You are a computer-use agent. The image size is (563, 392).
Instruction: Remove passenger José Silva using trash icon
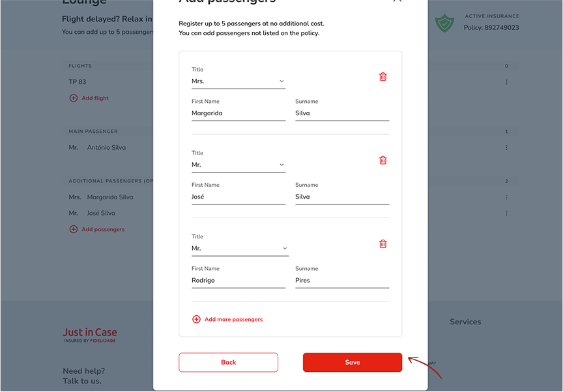(383, 160)
